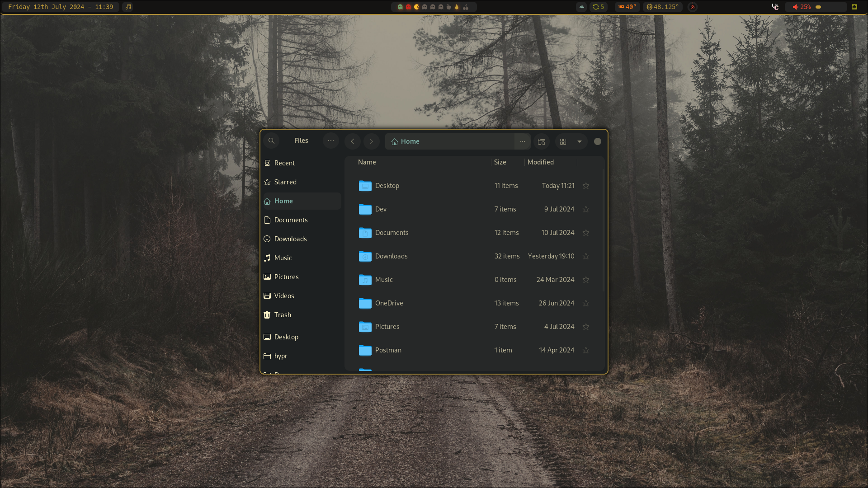868x488 pixels.
Task: Switch to grid view
Action: pos(563,141)
